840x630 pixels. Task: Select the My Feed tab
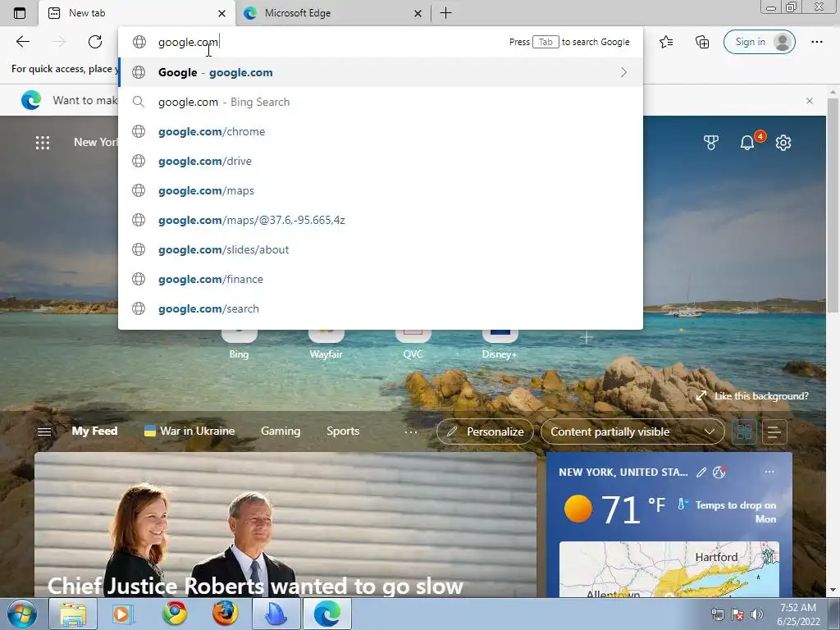click(94, 431)
